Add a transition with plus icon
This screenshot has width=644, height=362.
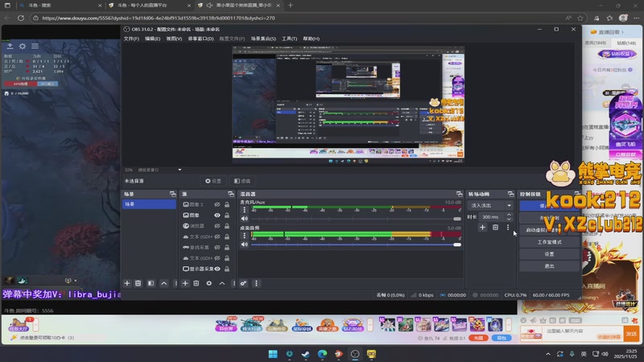pyautogui.click(x=482, y=228)
